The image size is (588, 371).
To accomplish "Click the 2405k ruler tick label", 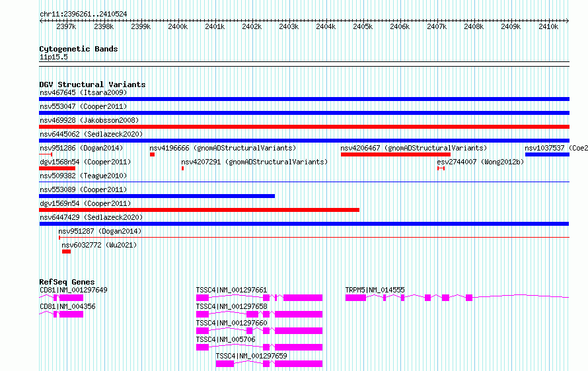I will click(x=363, y=26).
